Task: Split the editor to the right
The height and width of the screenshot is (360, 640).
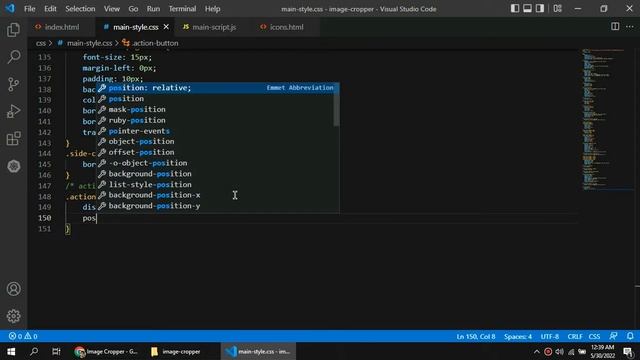Action: (x=615, y=27)
